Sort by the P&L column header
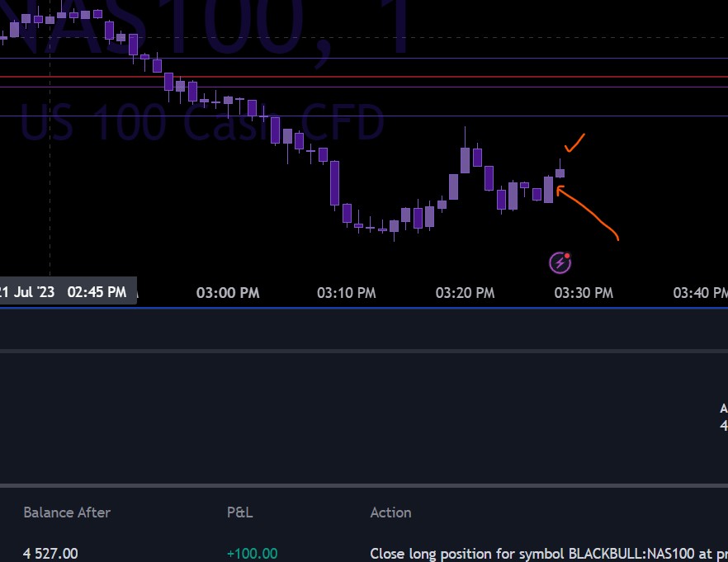The height and width of the screenshot is (562, 728). (239, 512)
